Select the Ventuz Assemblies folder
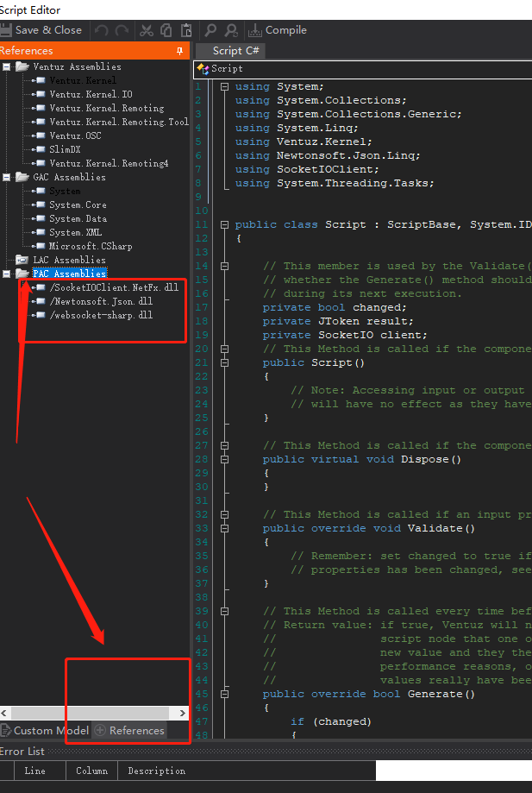The image size is (532, 793). click(x=78, y=66)
